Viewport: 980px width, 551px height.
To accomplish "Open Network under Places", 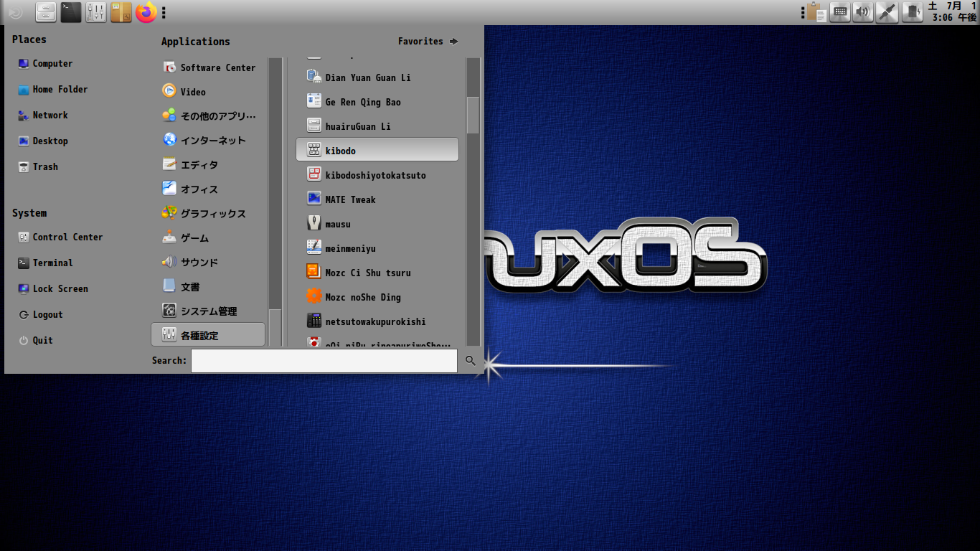I will [43, 116].
